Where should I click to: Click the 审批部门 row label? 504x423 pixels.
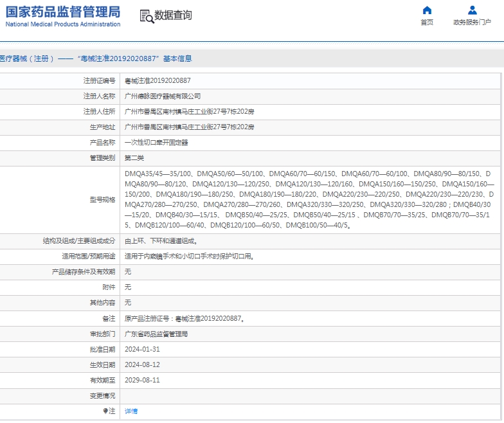pos(103,334)
